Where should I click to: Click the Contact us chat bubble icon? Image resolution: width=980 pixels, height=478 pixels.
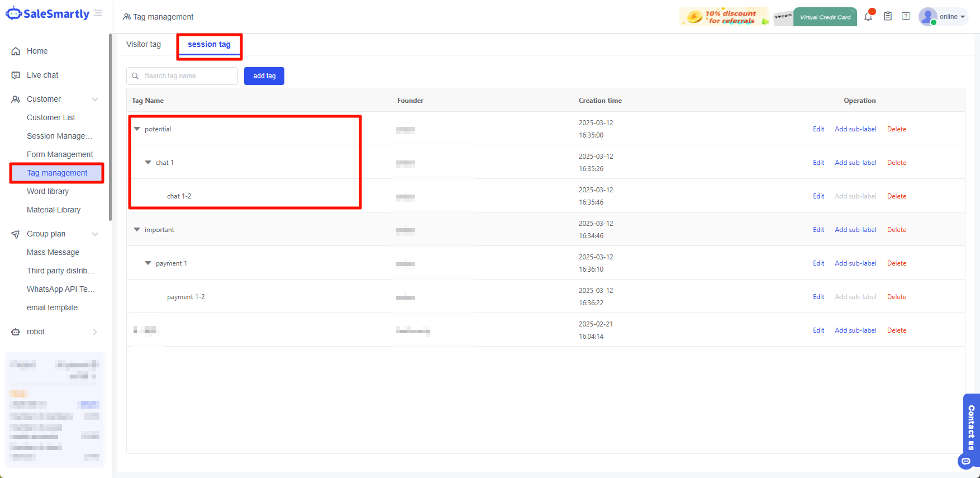tap(965, 461)
